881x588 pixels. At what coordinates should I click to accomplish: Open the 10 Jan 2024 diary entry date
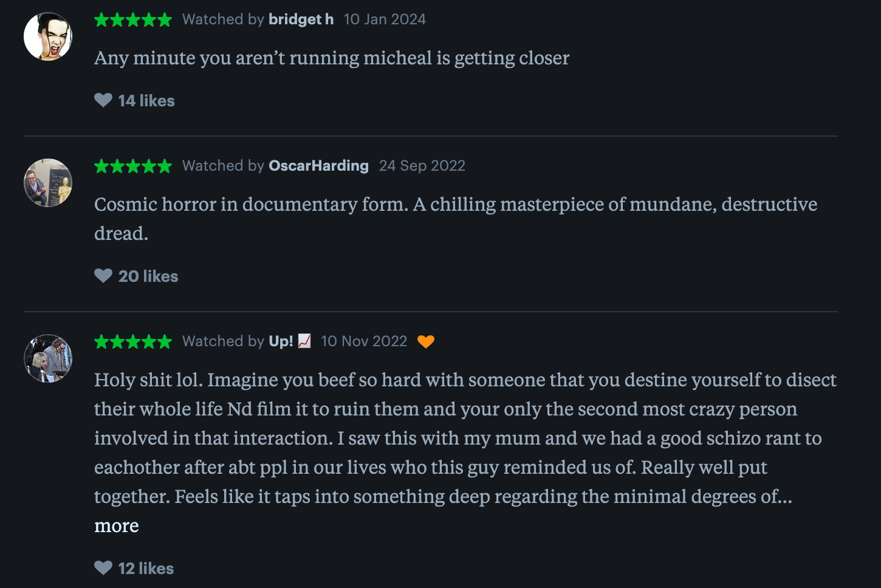(x=385, y=19)
